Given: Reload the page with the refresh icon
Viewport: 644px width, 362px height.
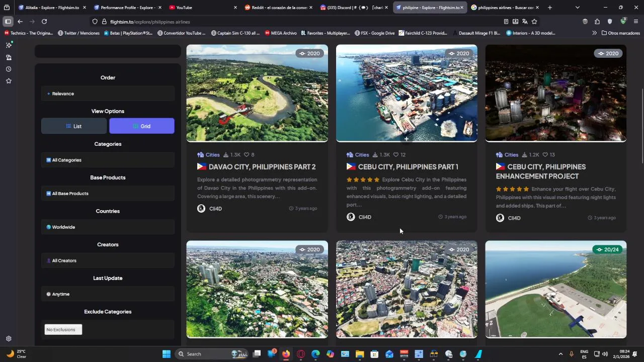Looking at the screenshot, I should [x=44, y=22].
